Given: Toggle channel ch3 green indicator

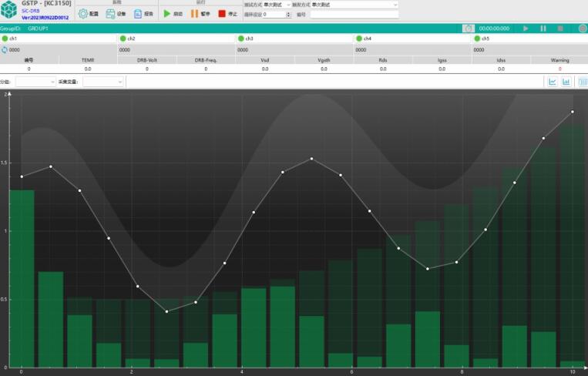Looking at the screenshot, I should click(240, 39).
